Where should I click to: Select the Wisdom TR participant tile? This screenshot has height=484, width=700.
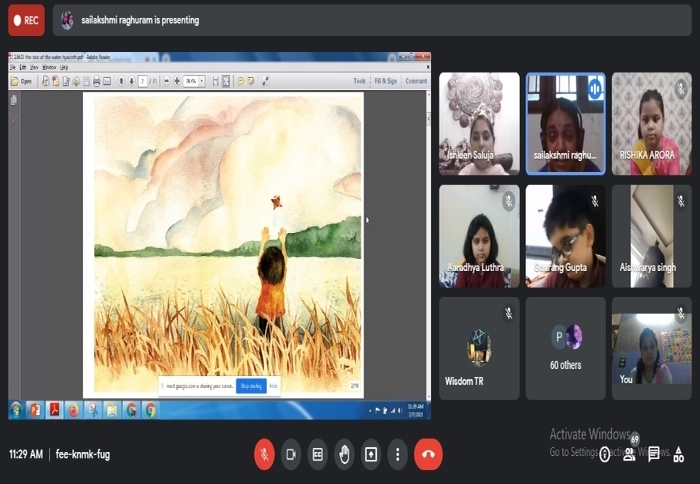(479, 348)
